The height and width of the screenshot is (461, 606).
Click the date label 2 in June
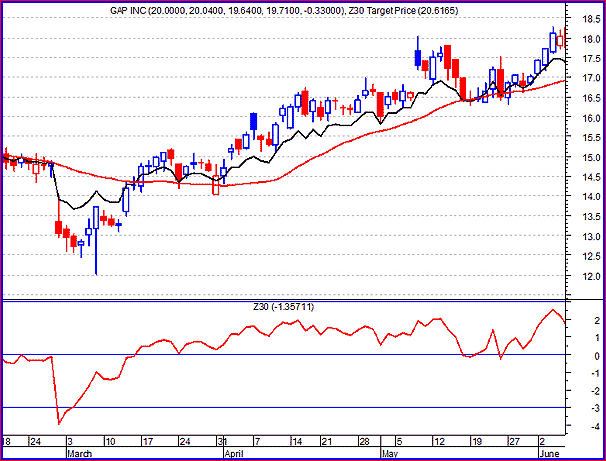pos(542,441)
